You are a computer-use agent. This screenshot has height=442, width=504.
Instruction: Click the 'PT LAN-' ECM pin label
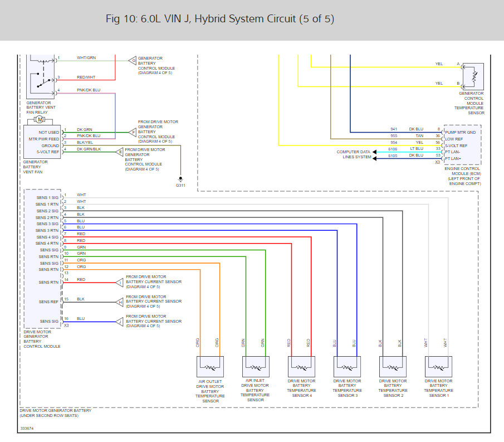point(453,152)
